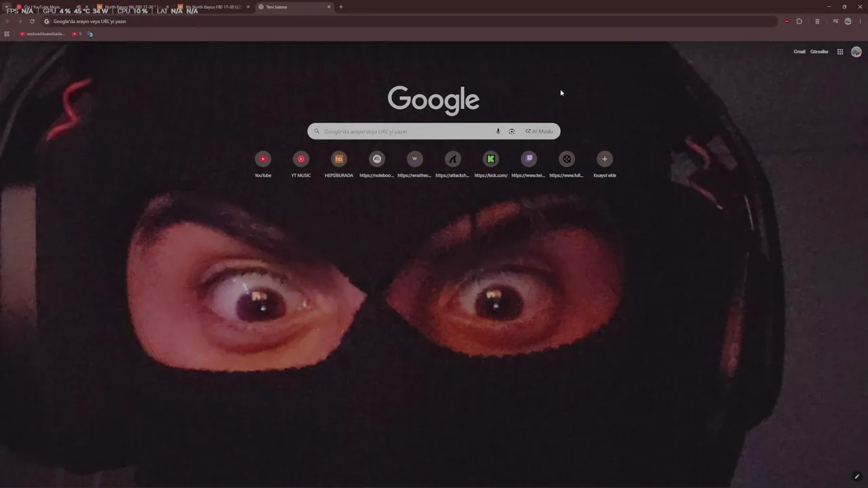Select the Yeni Sekme tab

(x=295, y=7)
